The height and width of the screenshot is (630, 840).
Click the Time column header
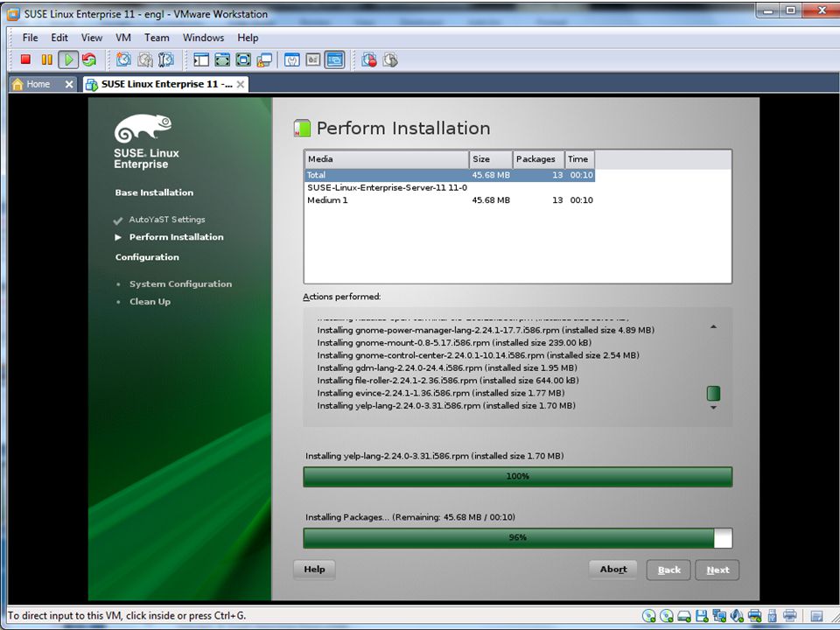(x=579, y=159)
